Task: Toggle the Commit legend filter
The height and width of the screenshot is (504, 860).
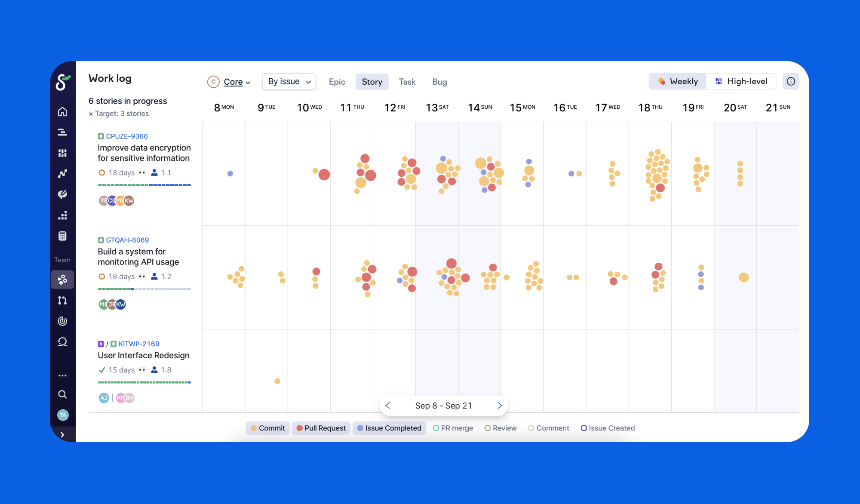Action: point(267,428)
